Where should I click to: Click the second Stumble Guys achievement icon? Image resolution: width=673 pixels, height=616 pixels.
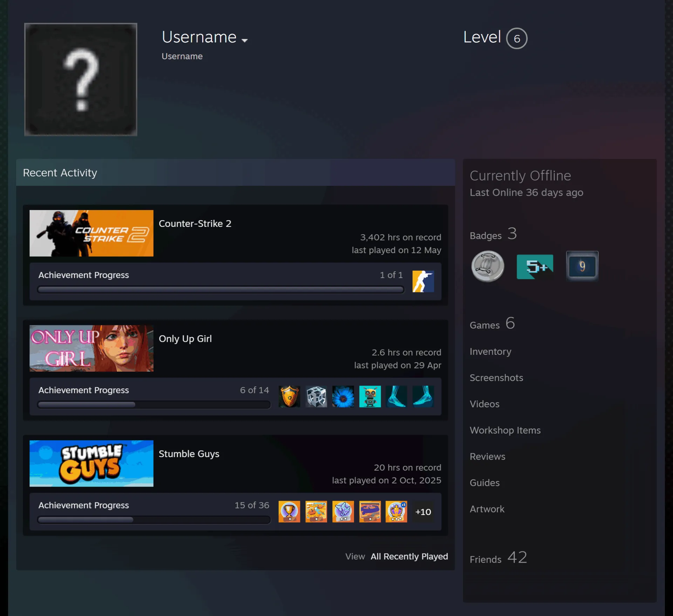click(x=316, y=512)
